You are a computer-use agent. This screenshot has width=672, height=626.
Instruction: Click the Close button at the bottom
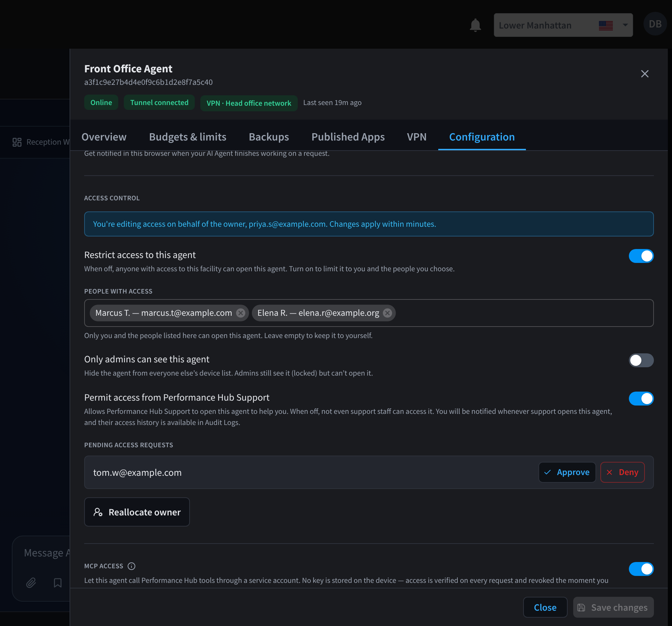(545, 607)
